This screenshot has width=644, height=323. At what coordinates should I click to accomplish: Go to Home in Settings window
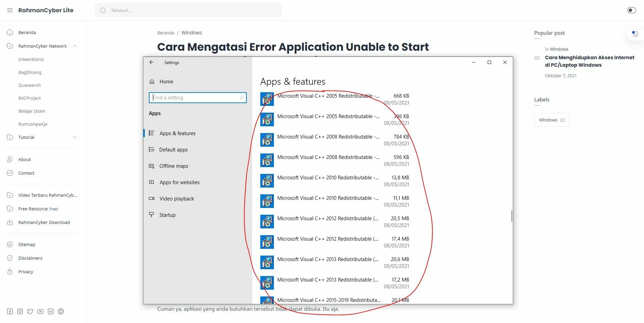tap(166, 81)
